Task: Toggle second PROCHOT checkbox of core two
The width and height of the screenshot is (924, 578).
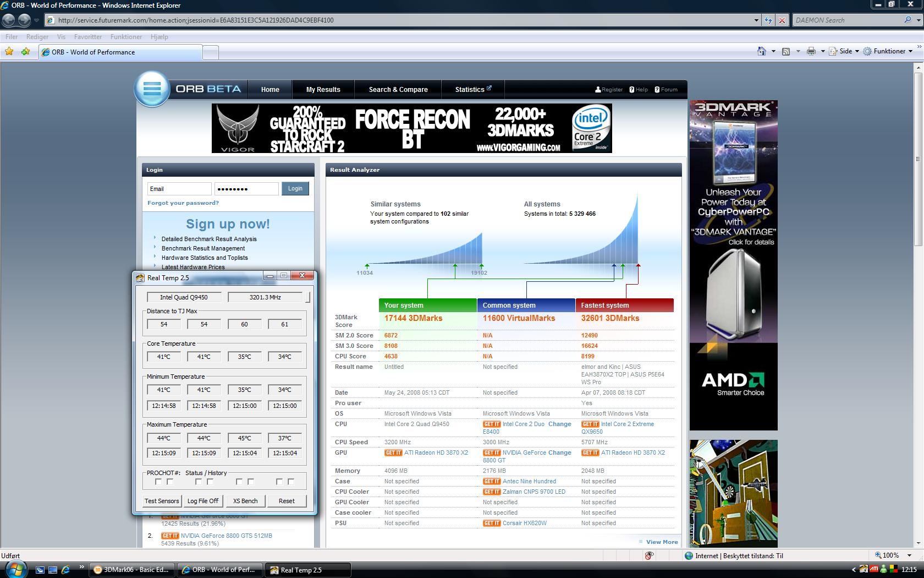Action: [x=210, y=482]
